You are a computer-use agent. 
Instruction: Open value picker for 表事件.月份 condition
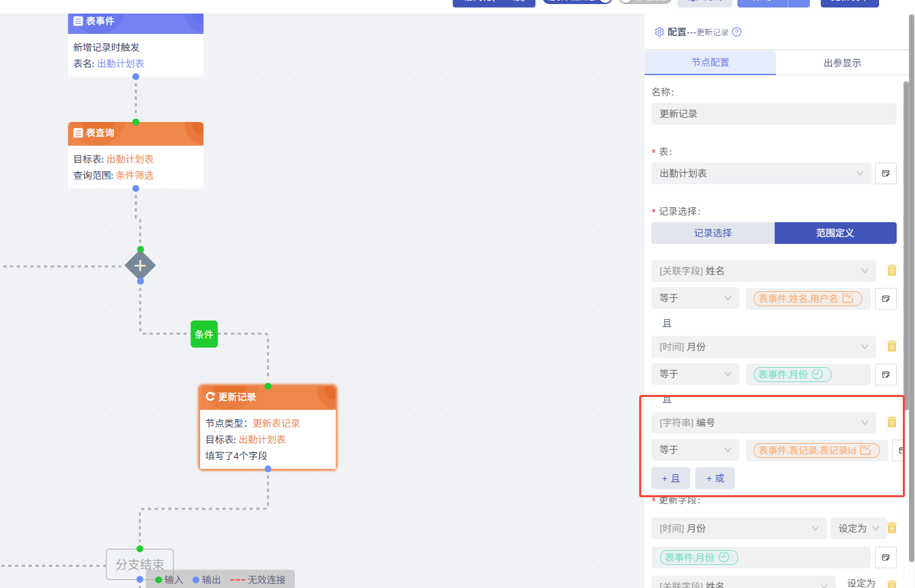coord(885,374)
